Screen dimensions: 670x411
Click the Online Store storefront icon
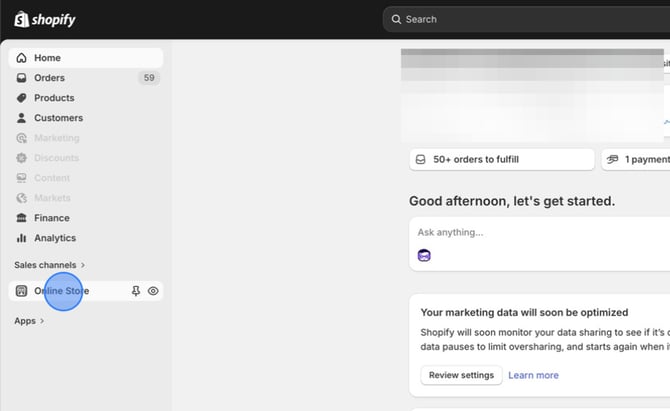[21, 291]
